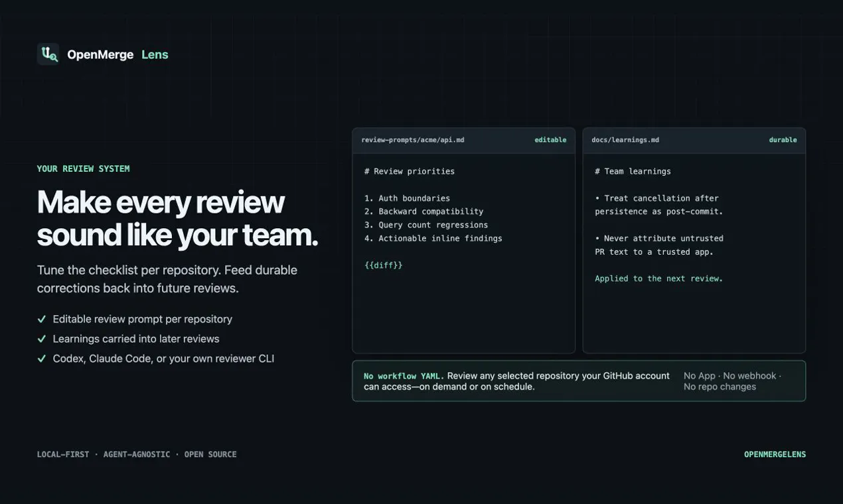Screen dimensions: 843x504
Task: Click the LOCAL-FIRST footer text
Action: (x=63, y=454)
